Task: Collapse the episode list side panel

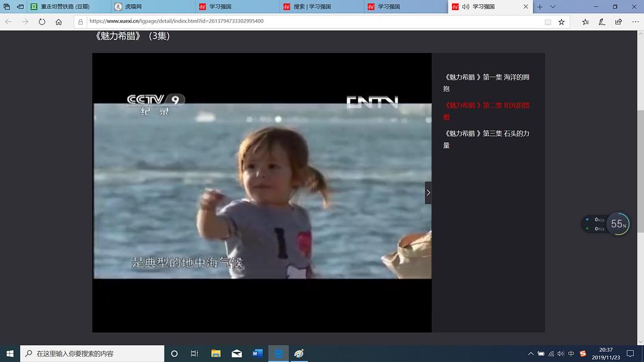Action: click(x=428, y=193)
